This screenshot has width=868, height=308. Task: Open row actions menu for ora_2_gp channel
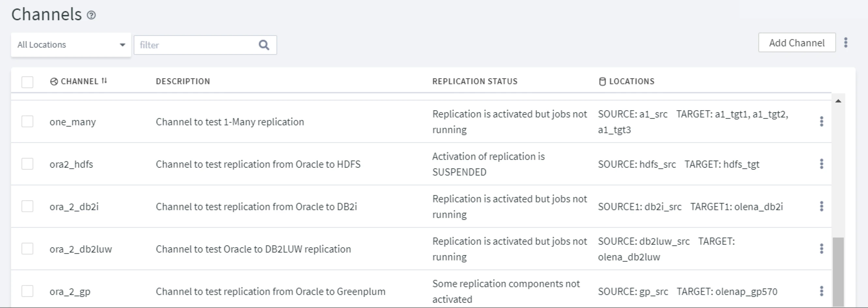pos(821,291)
